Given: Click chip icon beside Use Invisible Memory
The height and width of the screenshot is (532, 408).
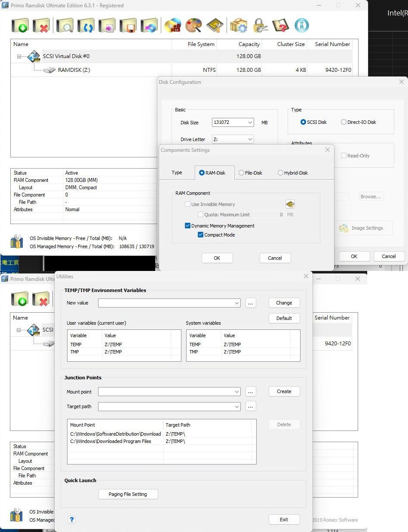Looking at the screenshot, I should click(290, 204).
